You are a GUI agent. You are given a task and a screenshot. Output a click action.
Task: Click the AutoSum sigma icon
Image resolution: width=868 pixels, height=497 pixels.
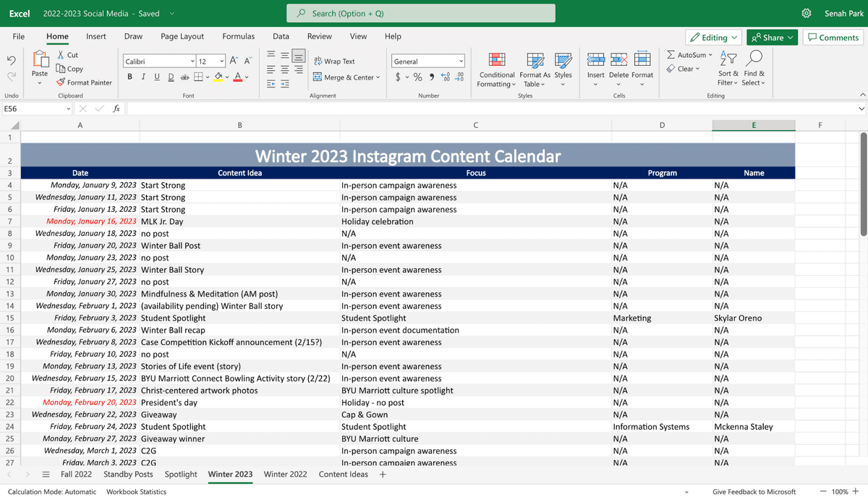click(x=671, y=55)
